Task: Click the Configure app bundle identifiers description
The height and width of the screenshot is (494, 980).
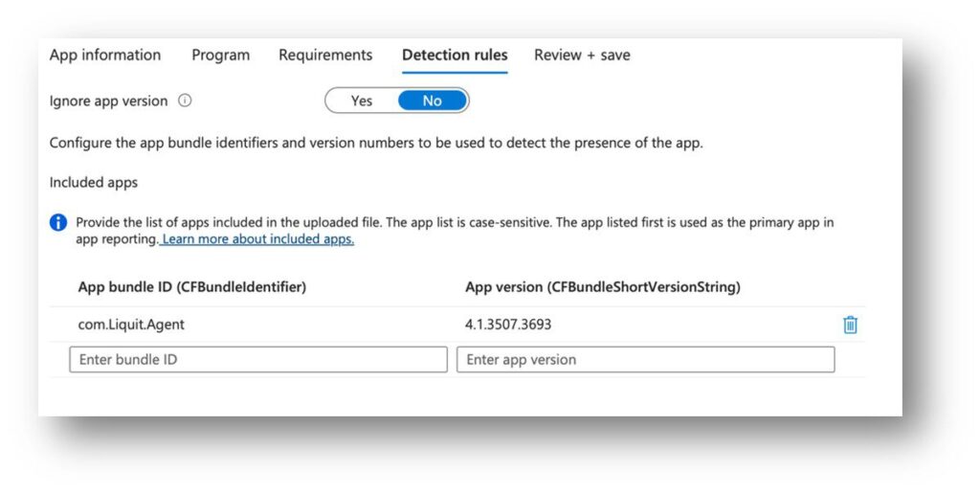Action: coord(376,143)
